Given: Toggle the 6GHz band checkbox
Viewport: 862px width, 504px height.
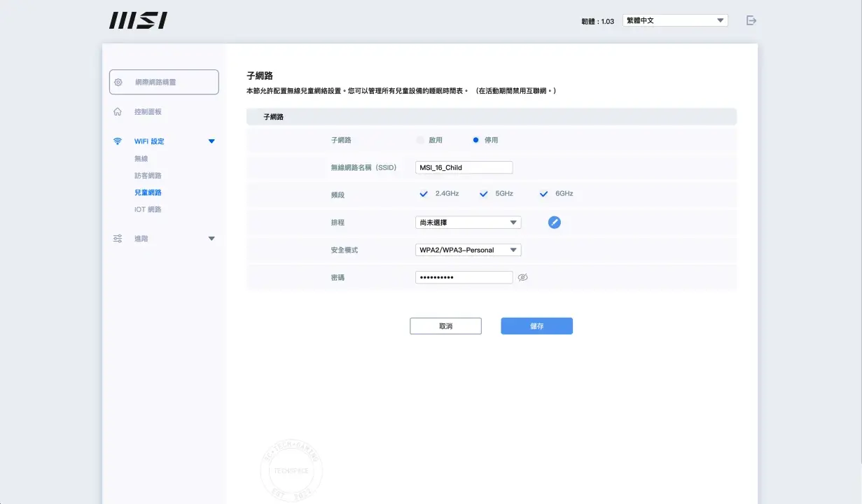Looking at the screenshot, I should pyautogui.click(x=543, y=194).
